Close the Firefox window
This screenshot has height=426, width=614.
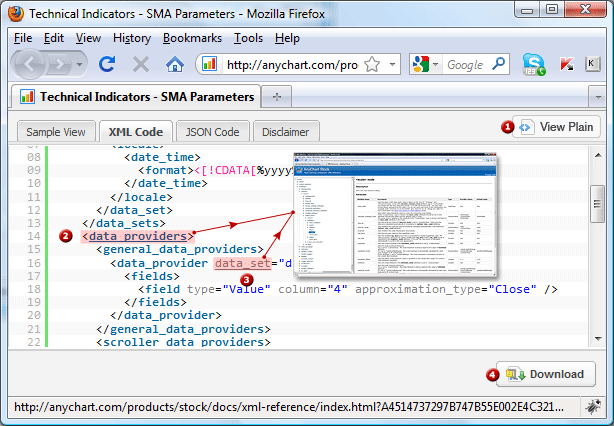click(586, 9)
